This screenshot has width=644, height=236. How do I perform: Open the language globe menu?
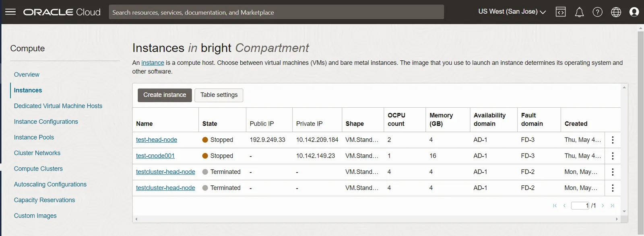pos(616,12)
